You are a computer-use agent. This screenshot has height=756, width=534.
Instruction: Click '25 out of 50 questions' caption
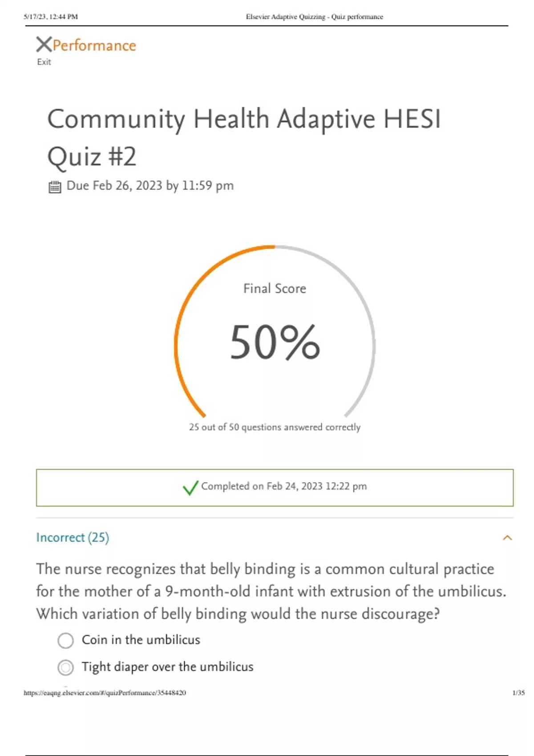275,427
